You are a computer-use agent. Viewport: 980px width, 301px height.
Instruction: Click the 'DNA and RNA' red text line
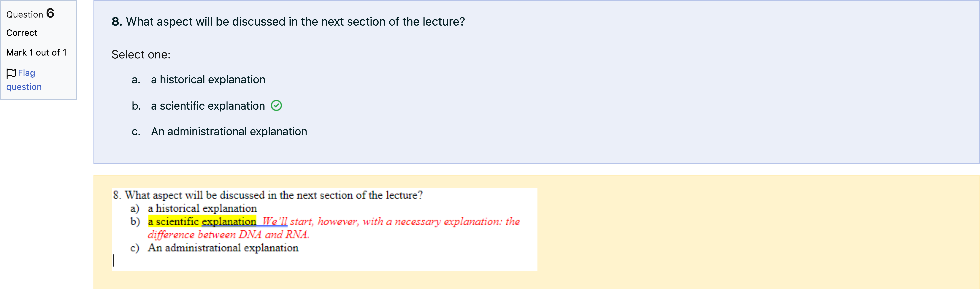pos(229,235)
